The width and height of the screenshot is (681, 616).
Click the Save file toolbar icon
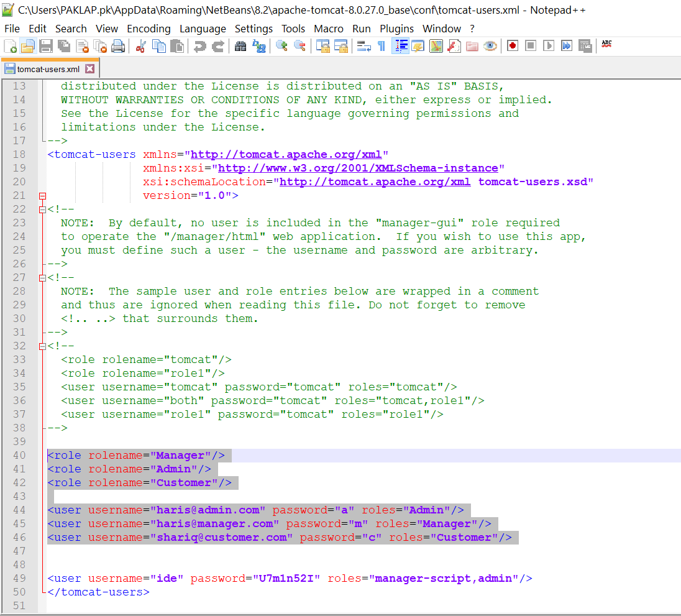click(46, 46)
